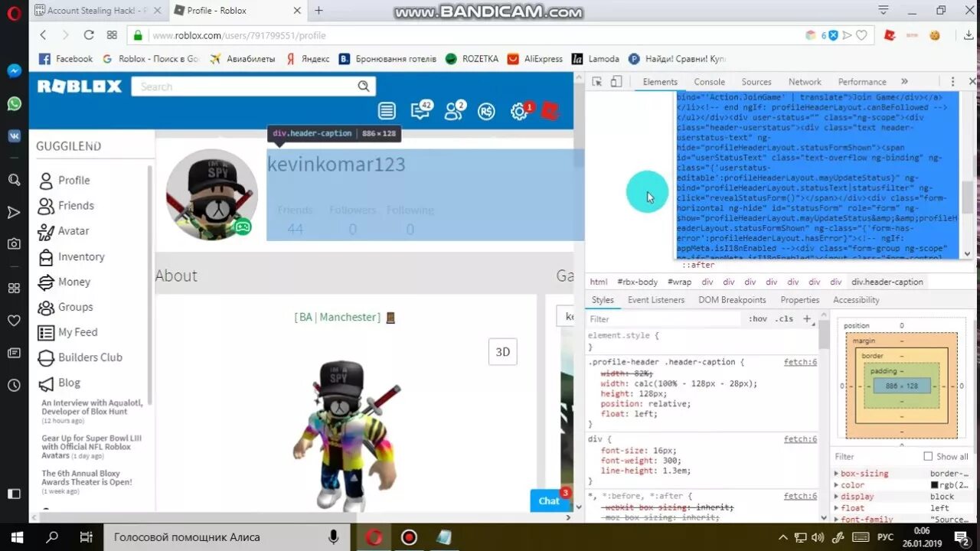The height and width of the screenshot is (551, 980).
Task: Click the Styles Filter input field
Action: 664,318
